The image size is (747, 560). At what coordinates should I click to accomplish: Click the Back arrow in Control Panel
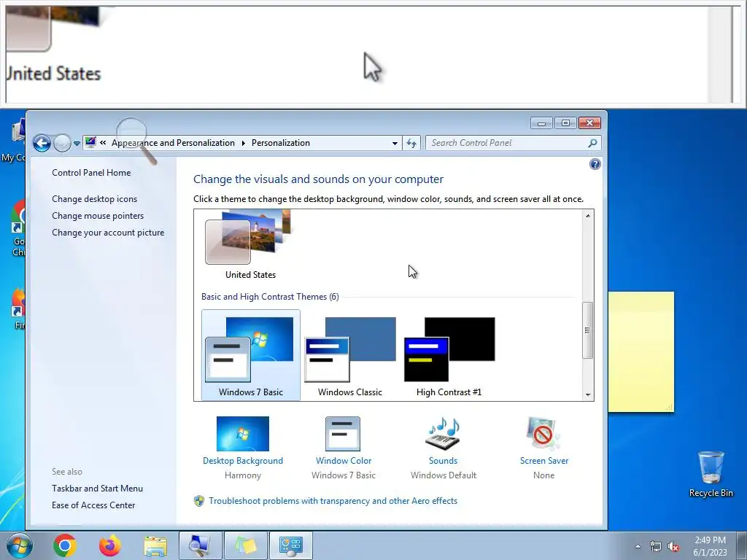42,143
